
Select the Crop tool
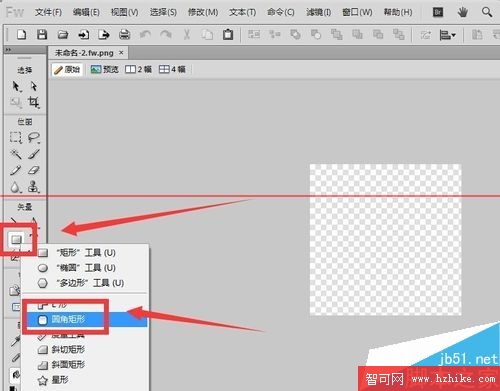(33, 102)
